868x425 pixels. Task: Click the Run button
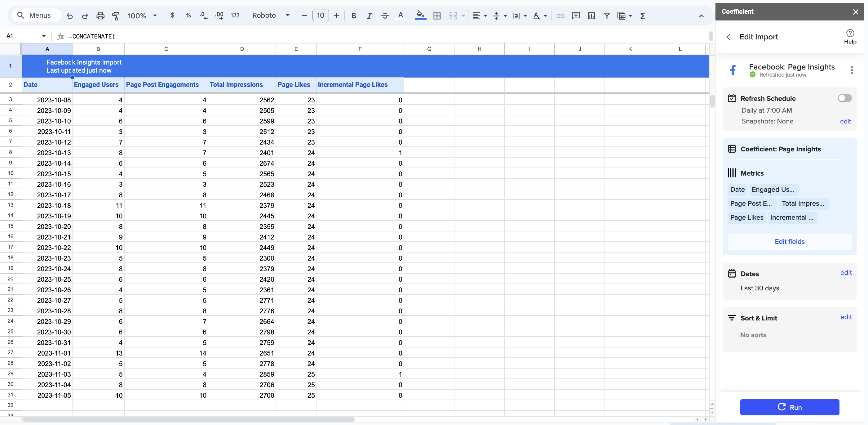tap(790, 407)
